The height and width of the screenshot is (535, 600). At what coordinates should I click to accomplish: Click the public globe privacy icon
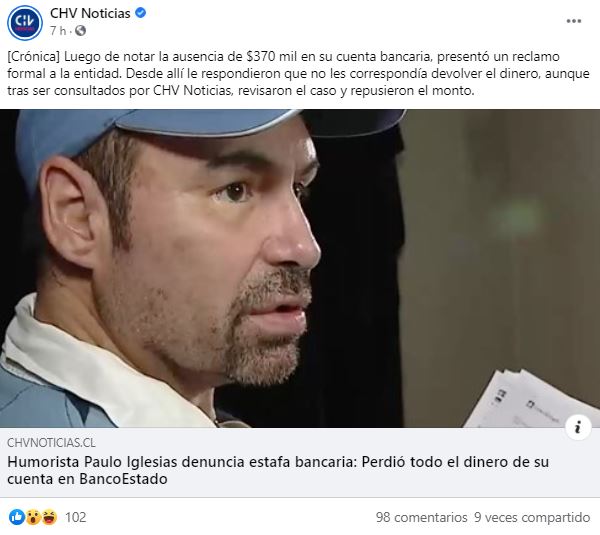click(x=80, y=31)
